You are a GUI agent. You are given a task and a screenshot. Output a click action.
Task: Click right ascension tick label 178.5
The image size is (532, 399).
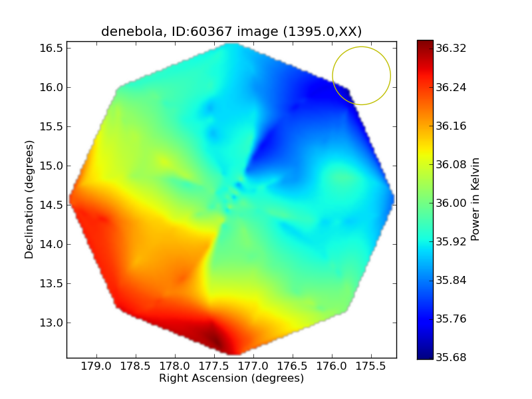point(136,366)
